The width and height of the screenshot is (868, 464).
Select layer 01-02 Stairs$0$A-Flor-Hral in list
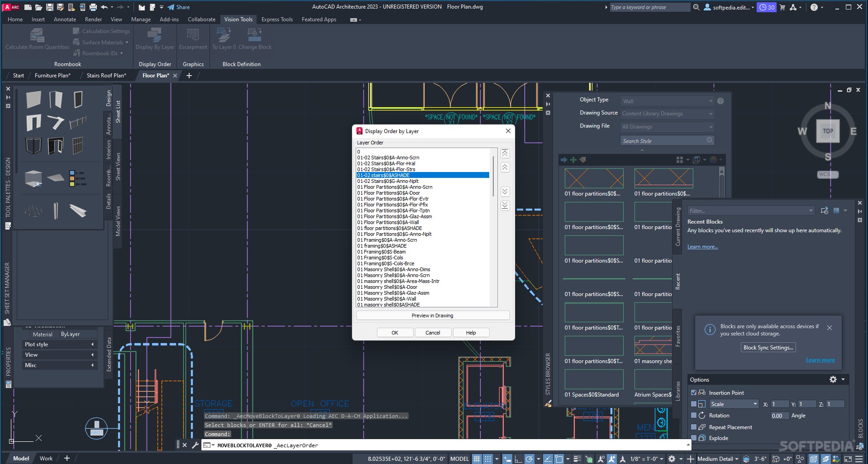click(386, 163)
